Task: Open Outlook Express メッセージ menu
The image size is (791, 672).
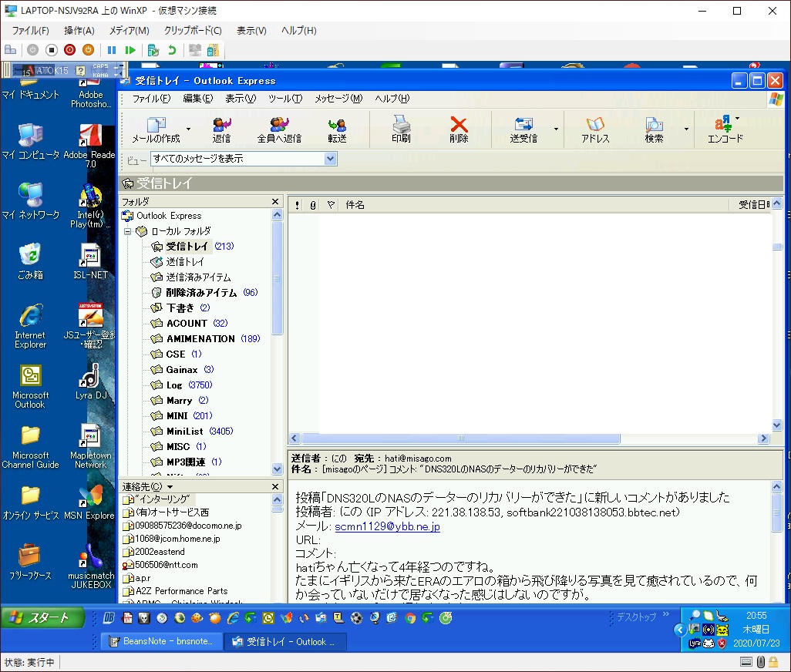Action: coord(338,99)
